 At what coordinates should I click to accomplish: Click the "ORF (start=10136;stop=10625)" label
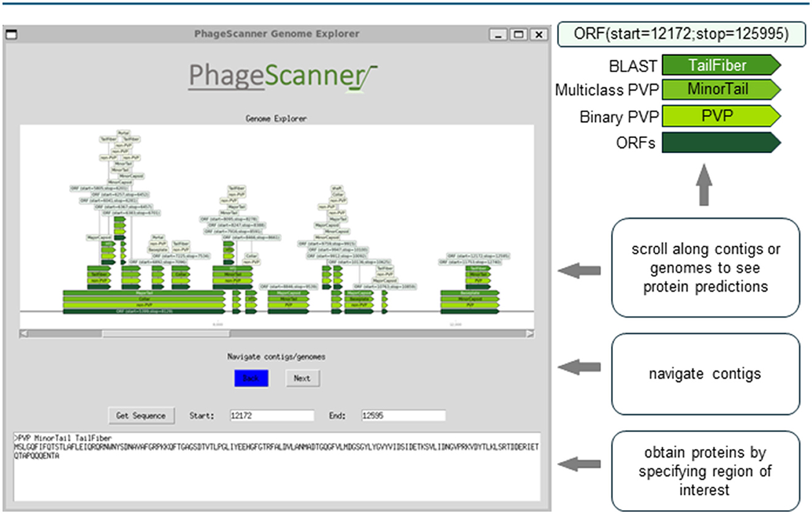(359, 262)
